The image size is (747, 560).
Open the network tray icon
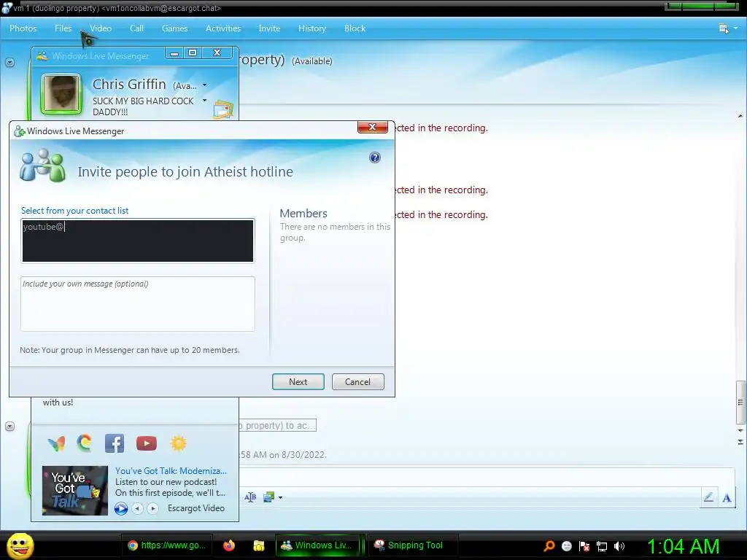click(602, 547)
